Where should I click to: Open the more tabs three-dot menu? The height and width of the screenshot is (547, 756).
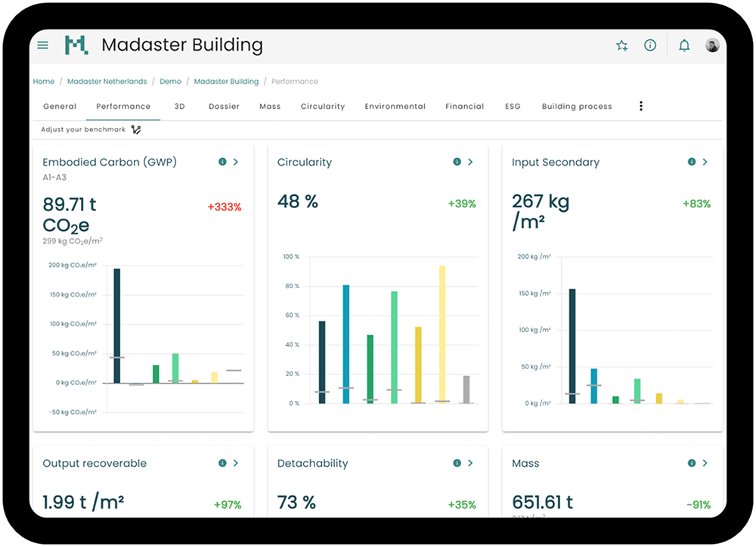click(641, 107)
